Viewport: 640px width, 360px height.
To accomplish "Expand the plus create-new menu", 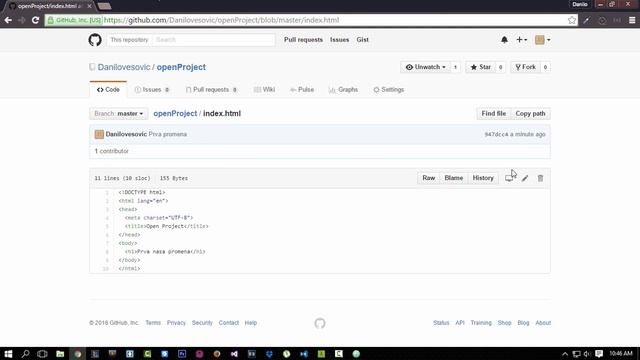I will [522, 40].
